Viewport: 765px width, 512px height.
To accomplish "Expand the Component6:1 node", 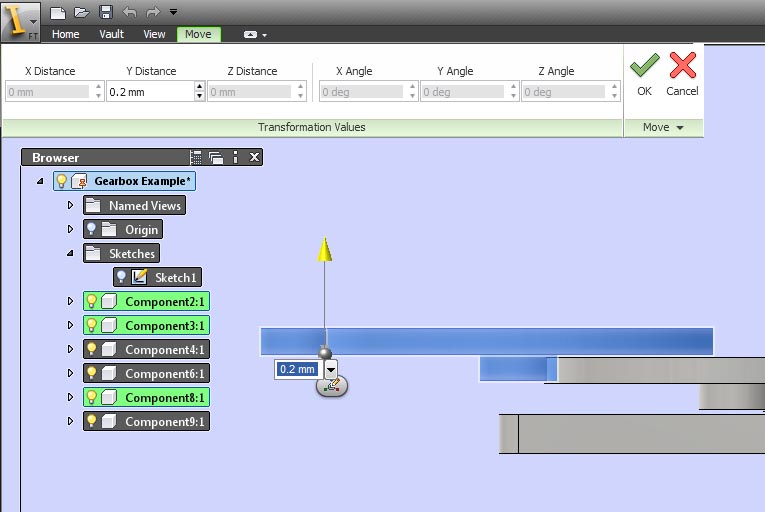I will [x=70, y=373].
